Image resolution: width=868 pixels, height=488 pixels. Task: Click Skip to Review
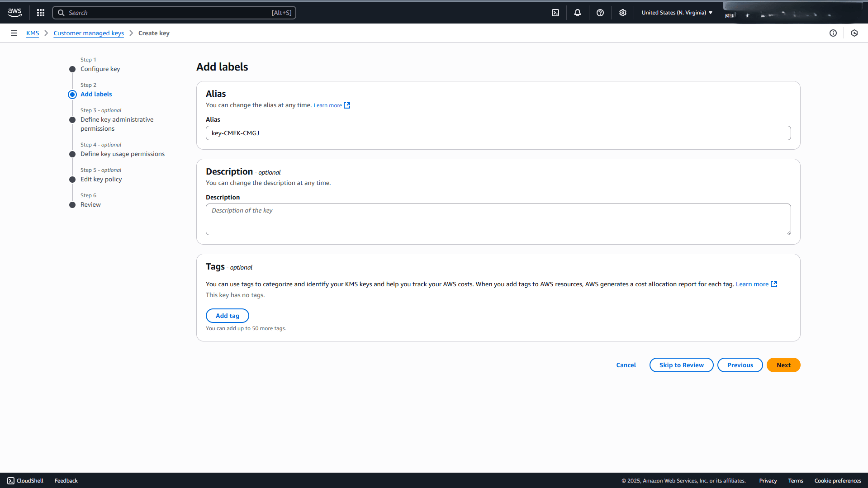coord(681,365)
